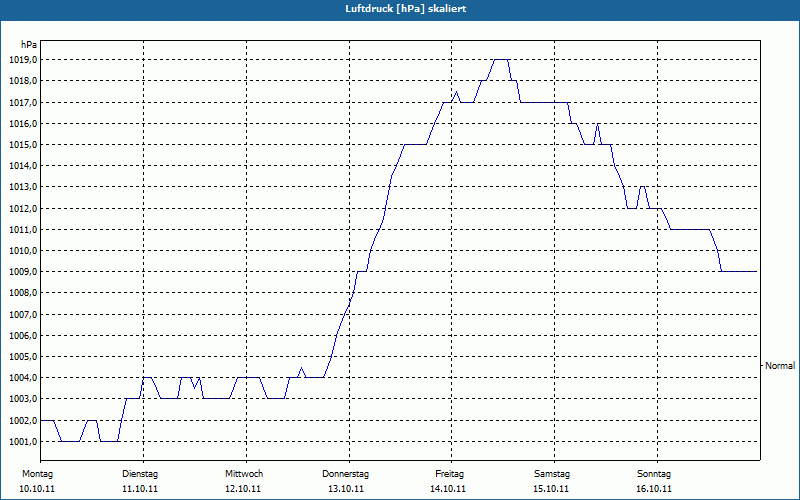This screenshot has width=800, height=500.
Task: Select the date 14.10.11
Action: tap(448, 489)
